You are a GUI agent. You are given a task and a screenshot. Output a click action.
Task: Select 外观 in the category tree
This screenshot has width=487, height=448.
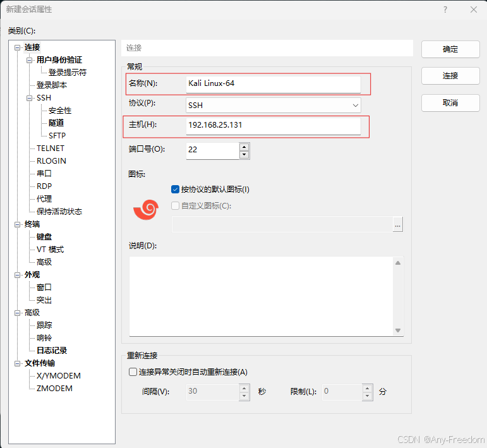[x=32, y=275]
